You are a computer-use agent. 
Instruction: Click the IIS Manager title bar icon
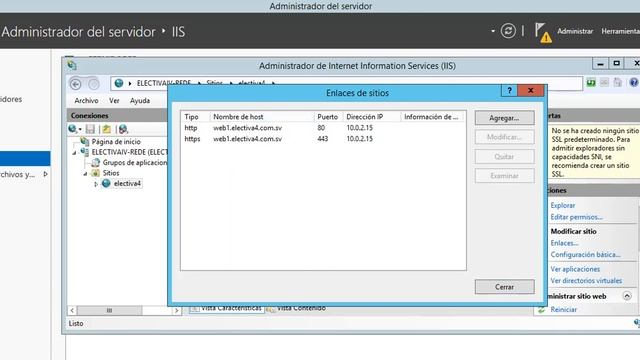pyautogui.click(x=72, y=65)
